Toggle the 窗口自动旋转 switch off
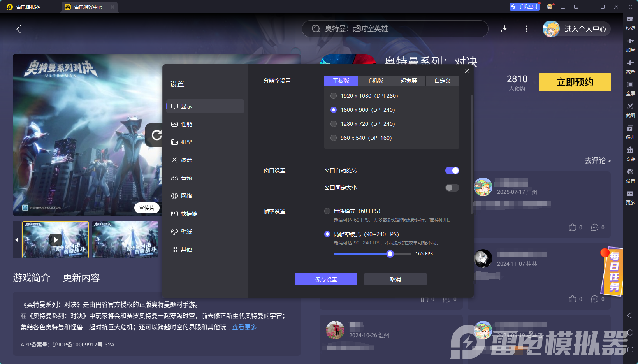Image resolution: width=638 pixels, height=364 pixels. (x=452, y=171)
